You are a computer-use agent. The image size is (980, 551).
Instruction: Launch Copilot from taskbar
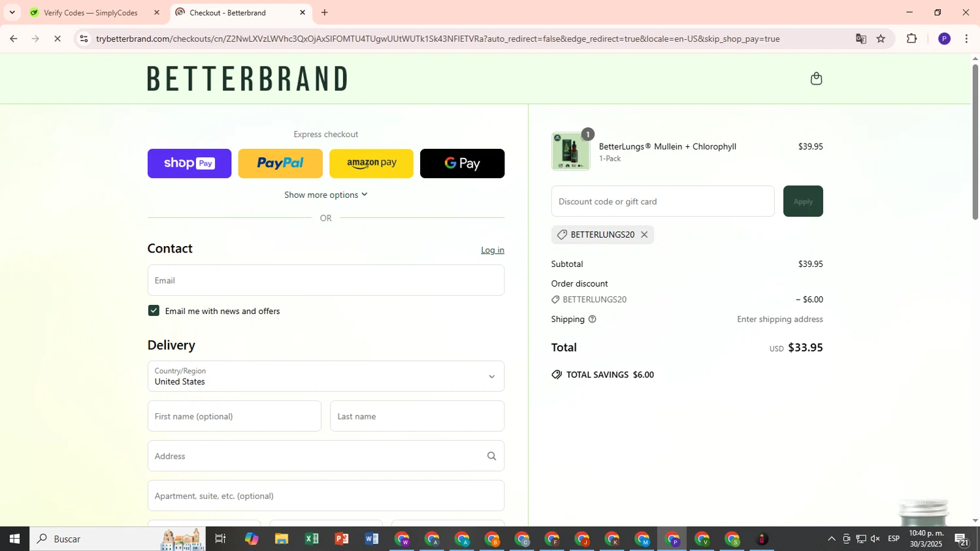(x=252, y=539)
